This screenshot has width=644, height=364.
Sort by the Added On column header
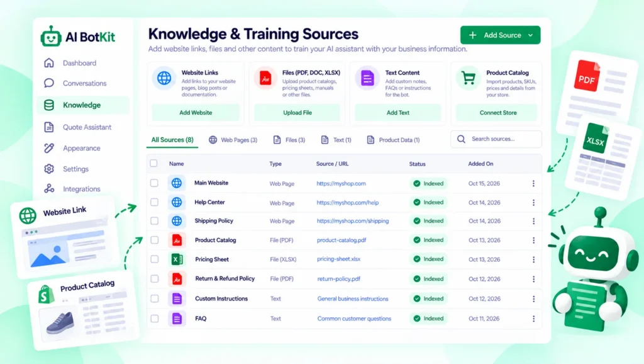(x=480, y=164)
